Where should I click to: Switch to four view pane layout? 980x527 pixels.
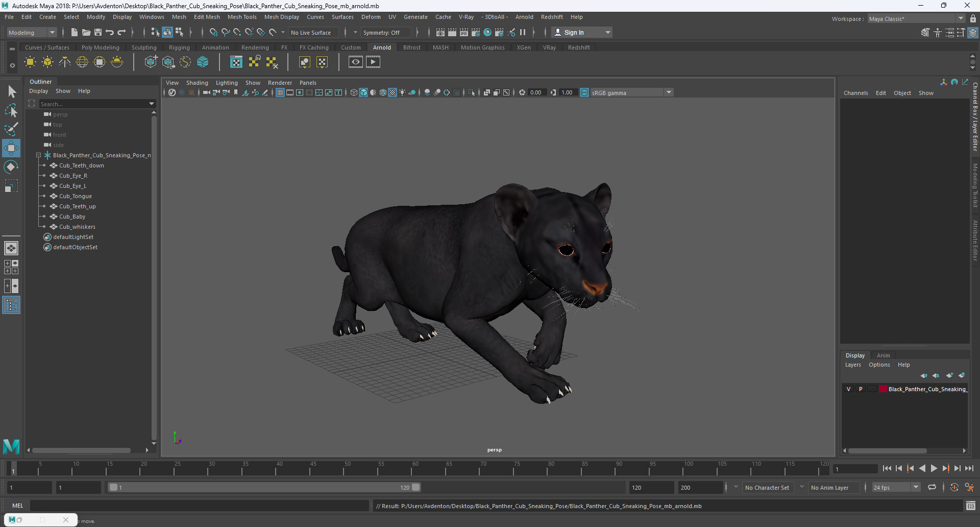pos(11,267)
